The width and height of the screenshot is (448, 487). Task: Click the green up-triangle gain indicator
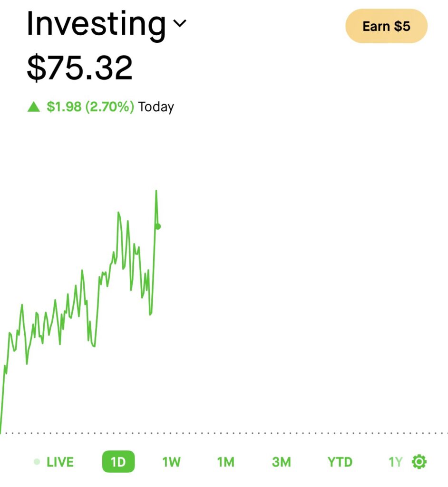(34, 107)
